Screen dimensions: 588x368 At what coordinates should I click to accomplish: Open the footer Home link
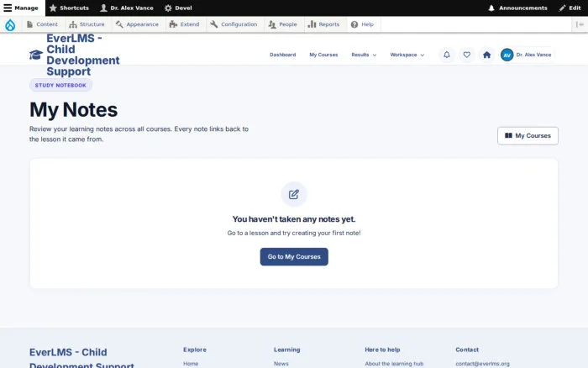[191, 364]
